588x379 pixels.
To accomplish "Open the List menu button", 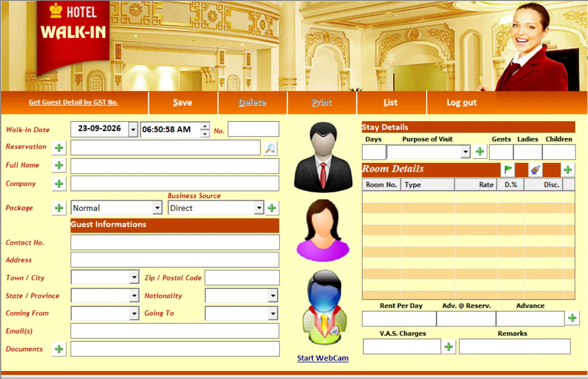I will 391,103.
